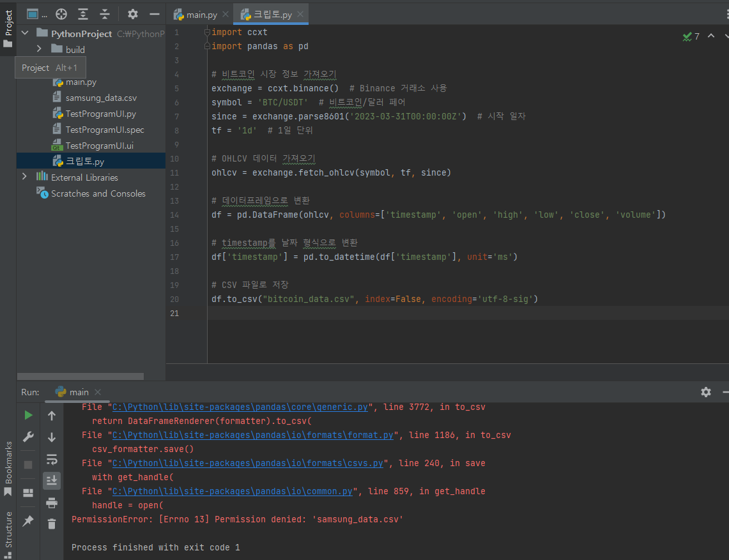Click the Expand All icon in Project toolbar
The width and height of the screenshot is (729, 560).
pos(83,14)
